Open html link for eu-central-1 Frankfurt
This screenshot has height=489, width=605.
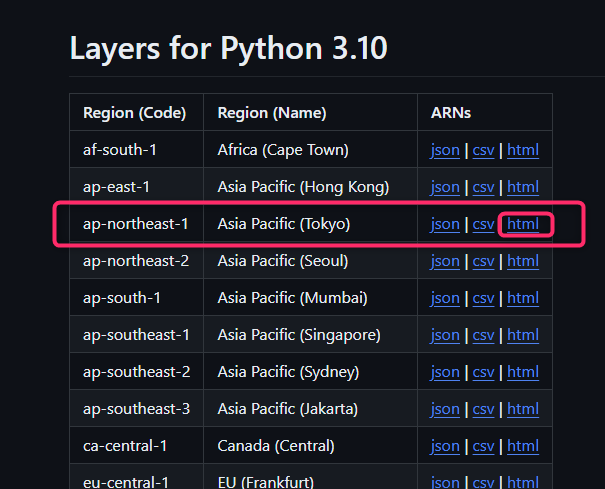(523, 482)
